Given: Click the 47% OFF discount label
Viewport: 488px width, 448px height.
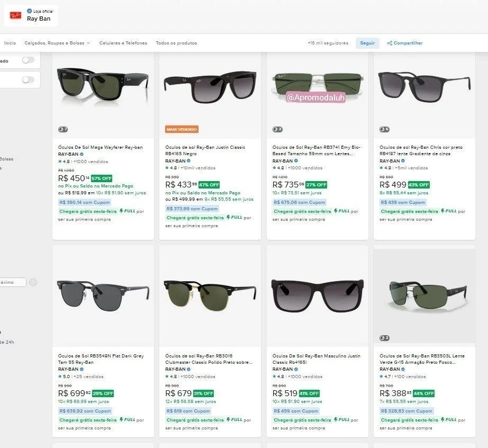Looking at the screenshot, I should (209, 185).
